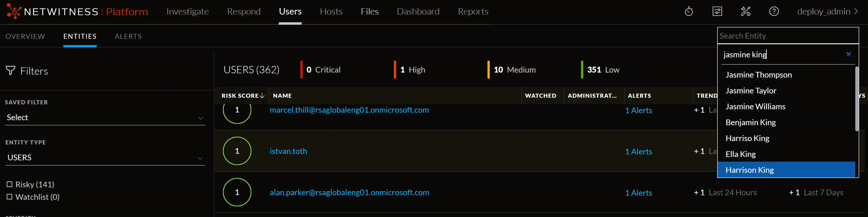
Task: Click istvan.toth's risk score circle
Action: (237, 151)
